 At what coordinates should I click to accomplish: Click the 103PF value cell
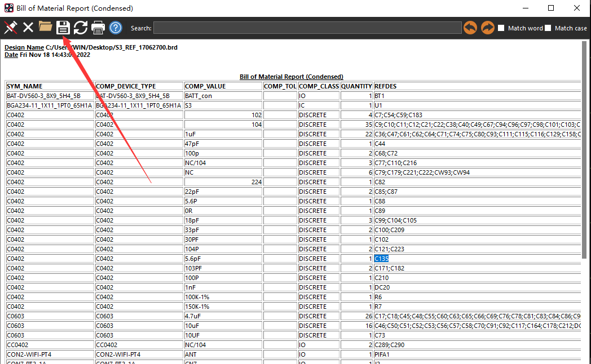[223, 268]
